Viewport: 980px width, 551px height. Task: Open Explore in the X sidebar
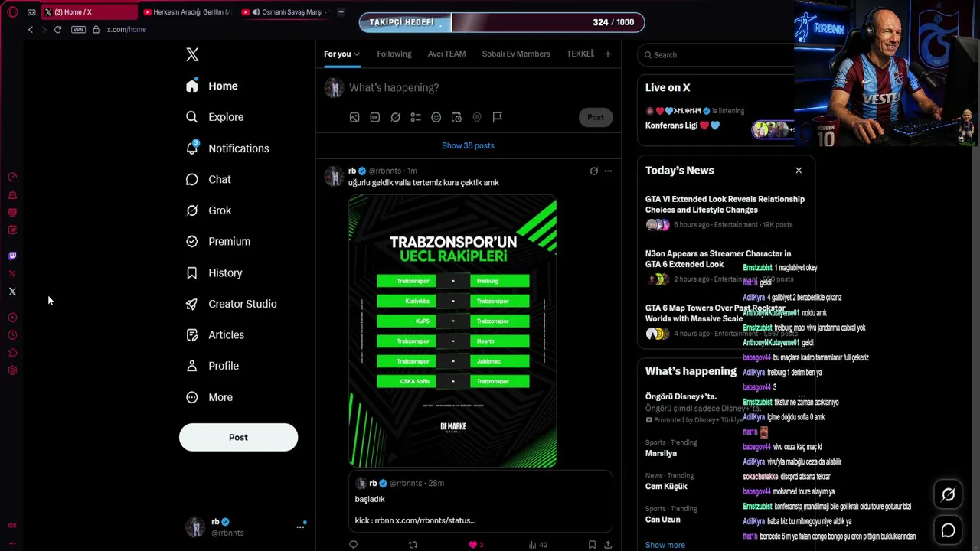[215, 117]
